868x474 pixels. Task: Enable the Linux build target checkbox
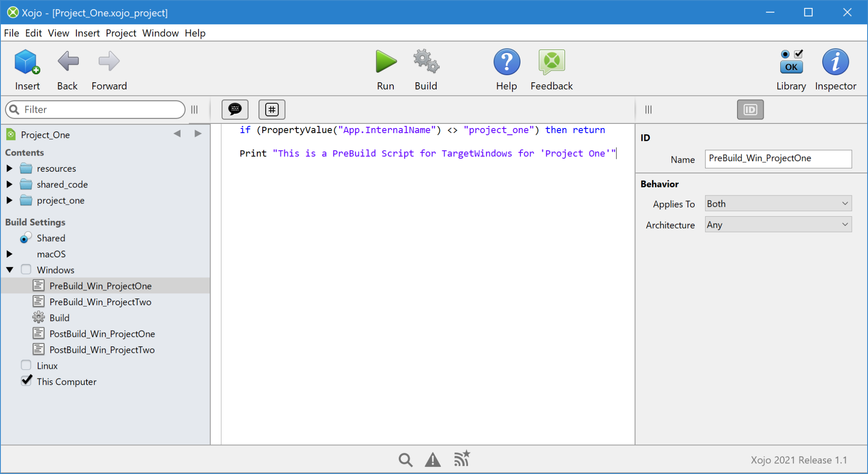[26, 365]
